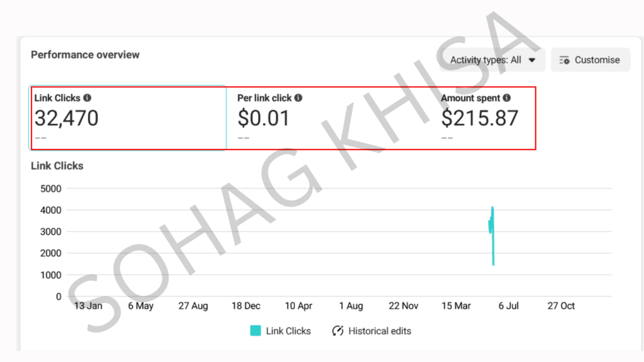
Task: Toggle the Historical edits legend label
Action: click(379, 331)
